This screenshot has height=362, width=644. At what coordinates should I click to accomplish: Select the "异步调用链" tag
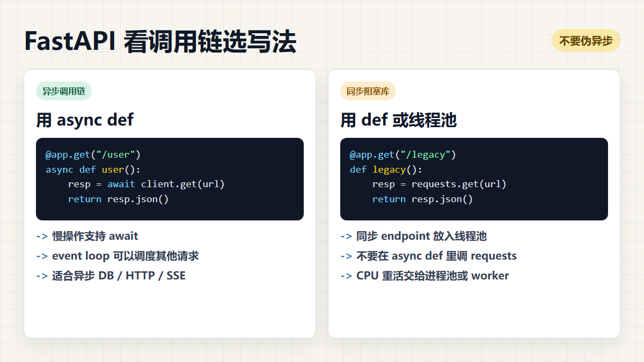point(64,91)
